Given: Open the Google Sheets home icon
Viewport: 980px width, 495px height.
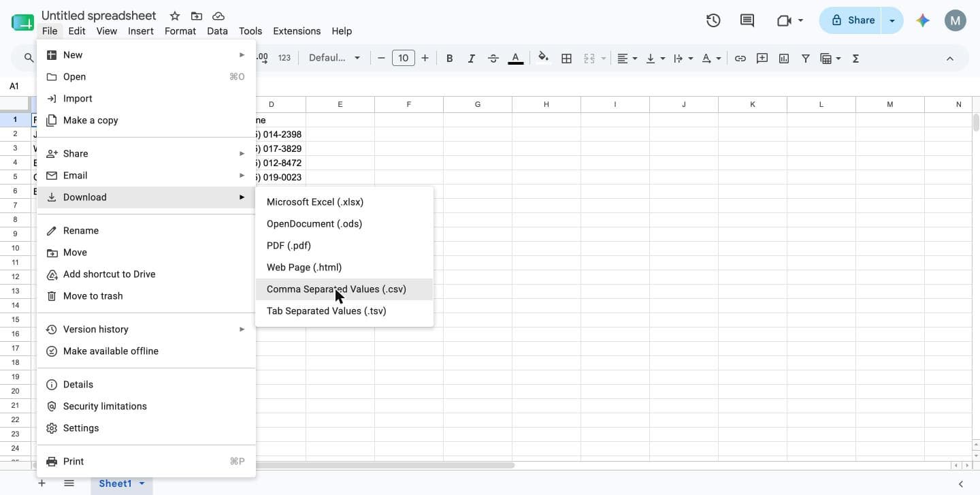Looking at the screenshot, I should click(22, 22).
